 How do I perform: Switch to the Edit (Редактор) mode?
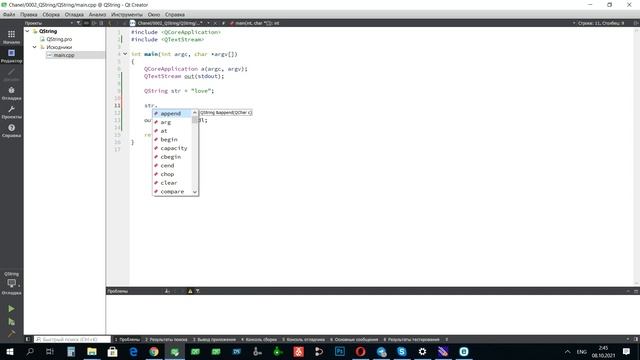(x=11, y=56)
